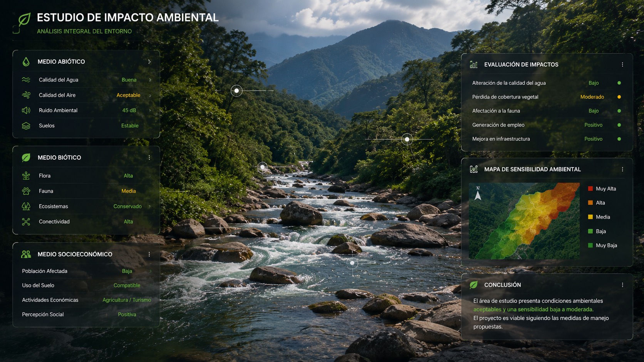The image size is (644, 362).
Task: Open Ruido Ambiental details chevron
Action: 150,110
